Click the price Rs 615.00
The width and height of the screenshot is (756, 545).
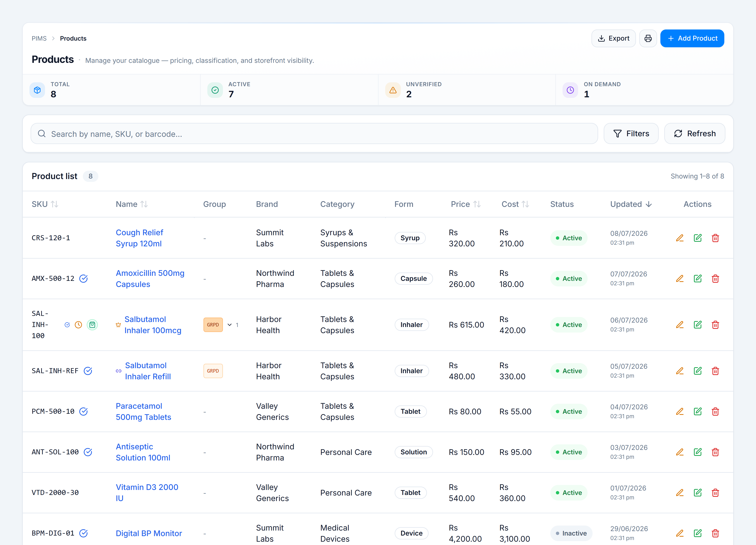point(466,325)
